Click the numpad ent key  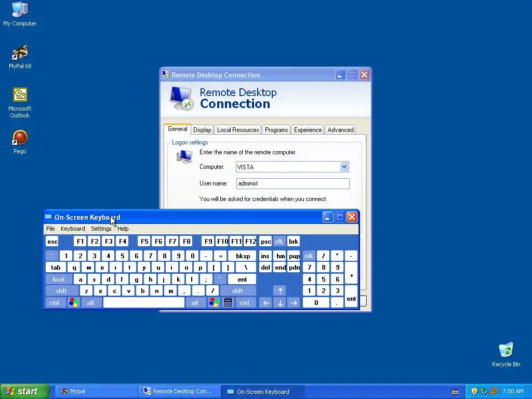tap(351, 297)
